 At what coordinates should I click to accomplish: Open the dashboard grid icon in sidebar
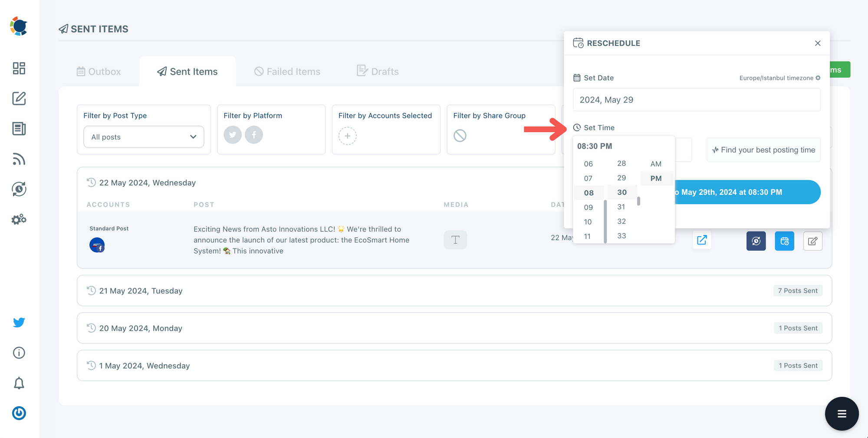pos(19,68)
